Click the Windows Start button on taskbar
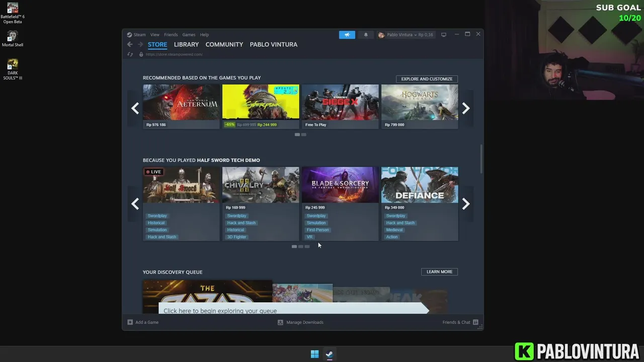This screenshot has height=362, width=644. tap(314, 354)
